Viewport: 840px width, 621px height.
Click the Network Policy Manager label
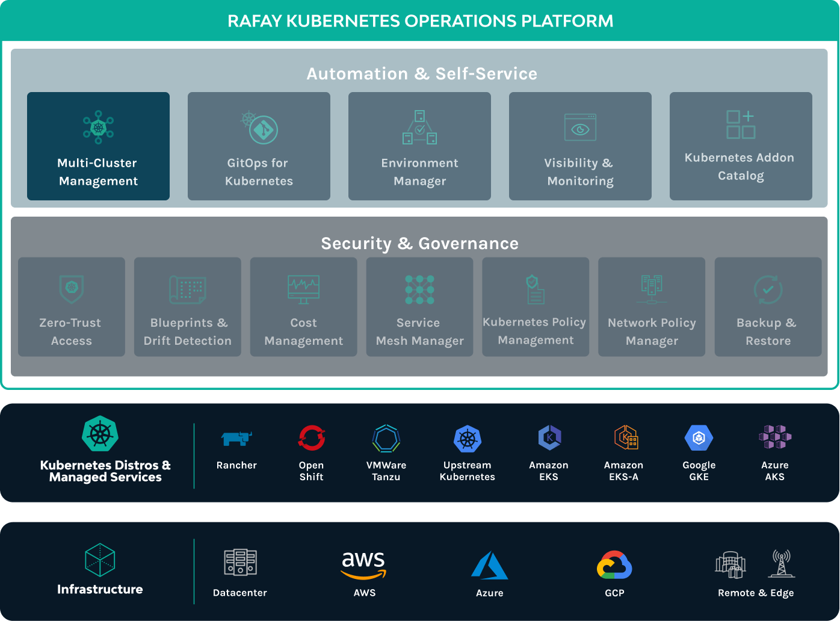pos(652,332)
